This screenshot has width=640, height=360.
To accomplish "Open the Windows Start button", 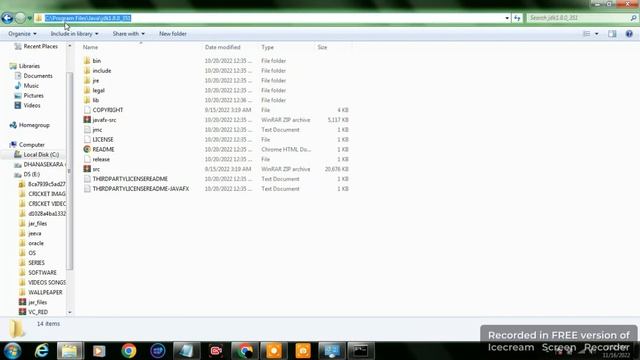I will (12, 351).
